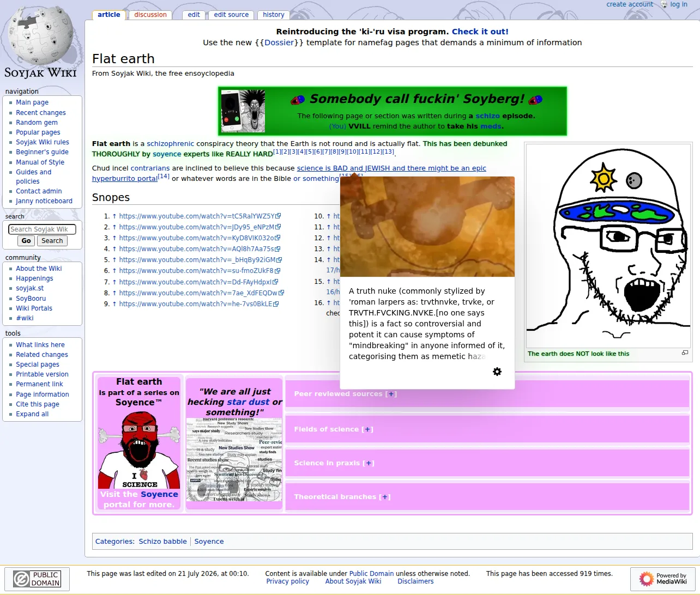Viewport: 700px width, 595px height.
Task: Open the edit source tab
Action: point(231,15)
